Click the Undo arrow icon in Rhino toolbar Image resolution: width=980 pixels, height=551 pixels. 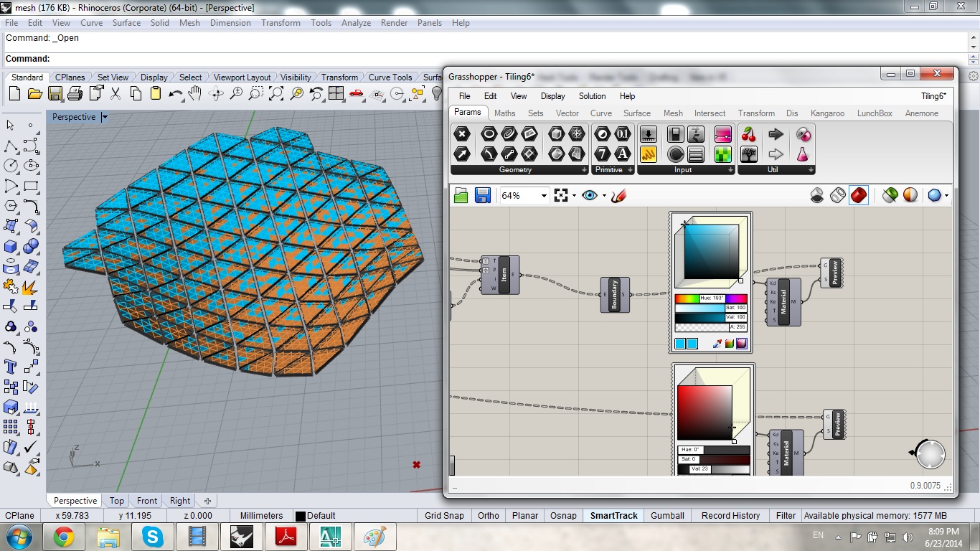click(175, 93)
